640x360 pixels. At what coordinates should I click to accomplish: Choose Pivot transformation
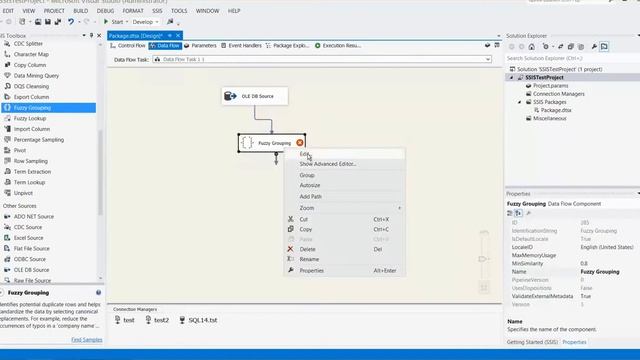[19, 150]
